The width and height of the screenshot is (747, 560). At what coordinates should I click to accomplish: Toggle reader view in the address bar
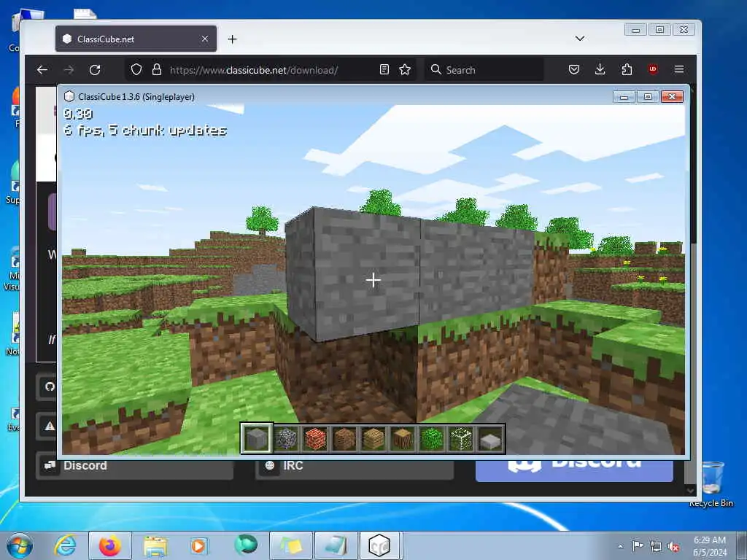tap(384, 70)
